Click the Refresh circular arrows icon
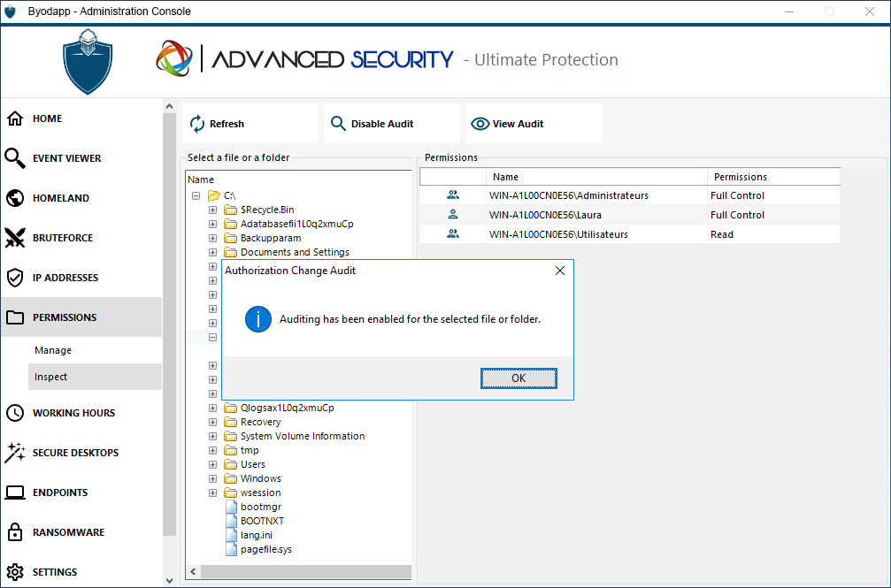Screen dimensions: 891x588 coord(197,123)
